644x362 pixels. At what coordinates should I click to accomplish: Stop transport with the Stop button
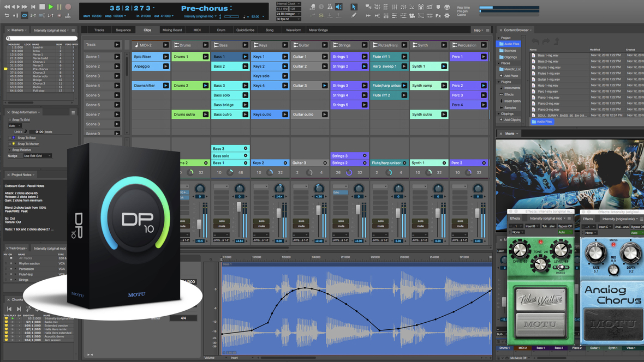click(x=42, y=7)
